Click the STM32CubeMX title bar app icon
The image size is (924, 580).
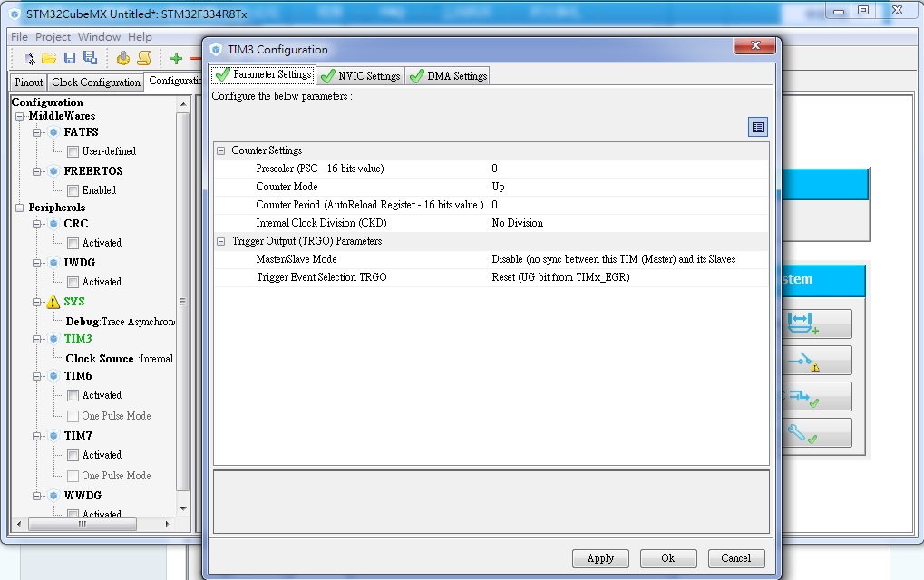(x=15, y=14)
